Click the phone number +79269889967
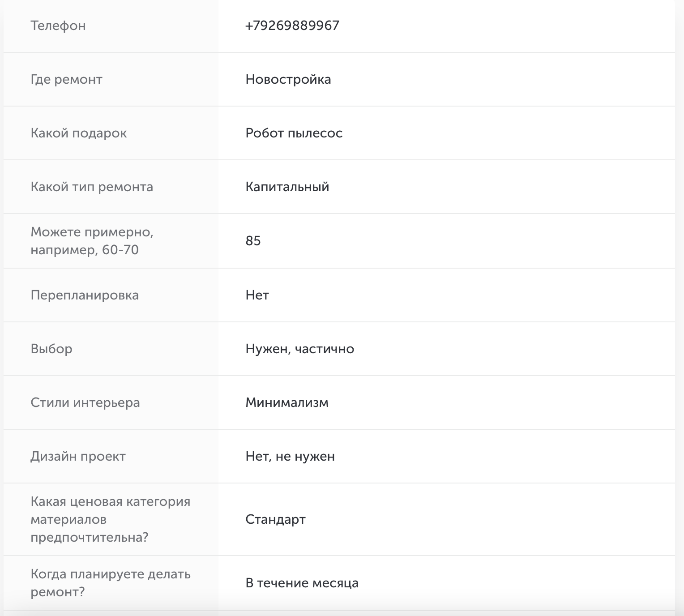The image size is (684, 616). tap(292, 26)
